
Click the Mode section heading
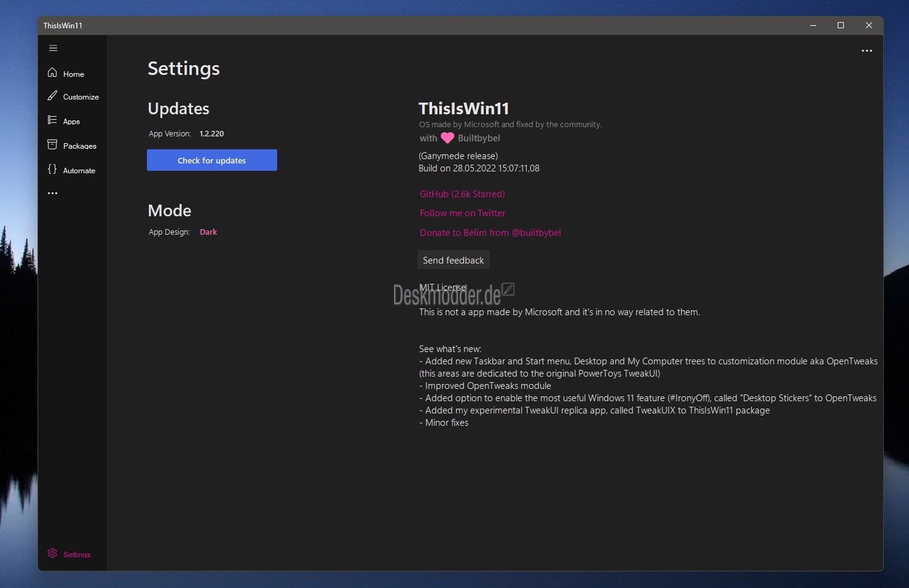pos(170,211)
